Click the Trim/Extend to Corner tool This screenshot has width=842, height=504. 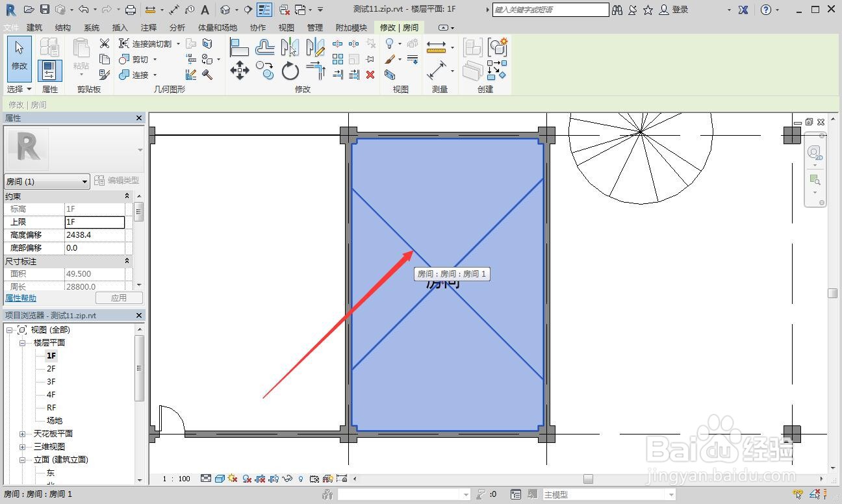[315, 70]
